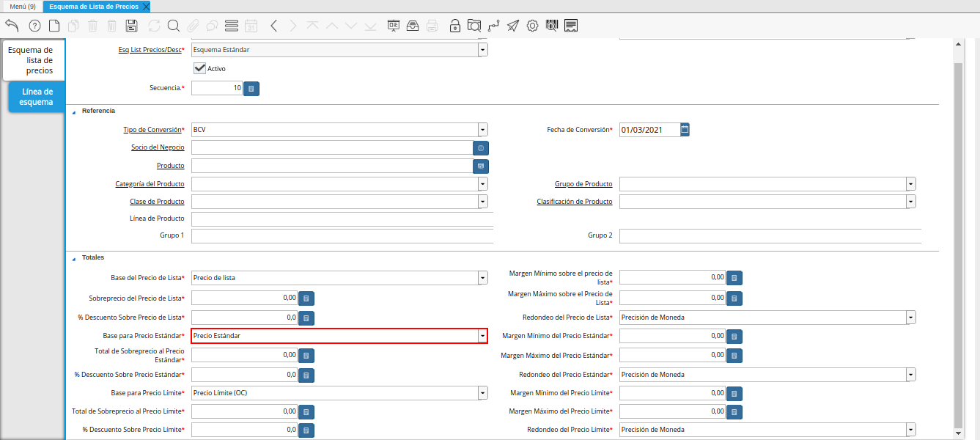Click the undo back arrow icon
The width and height of the screenshot is (980, 440).
pyautogui.click(x=12, y=26)
